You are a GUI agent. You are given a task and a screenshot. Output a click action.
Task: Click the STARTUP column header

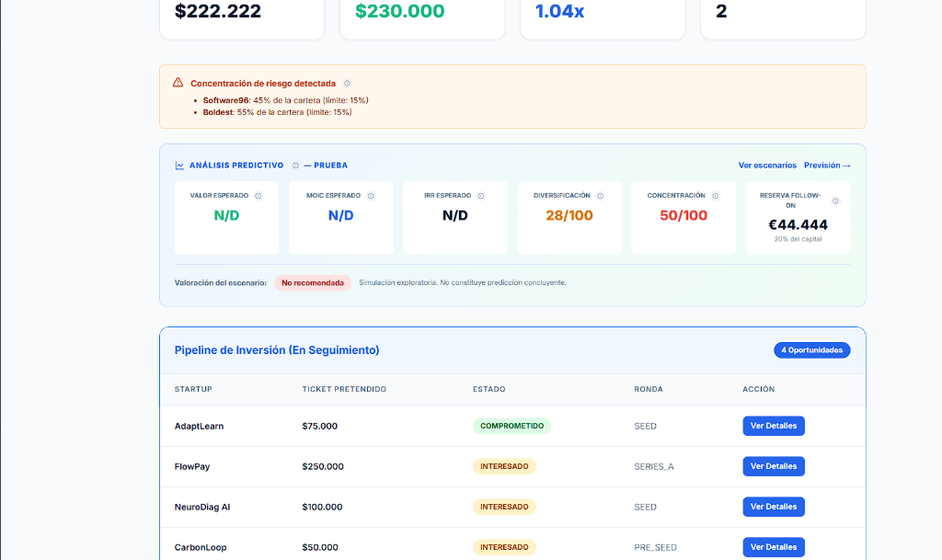[193, 389]
